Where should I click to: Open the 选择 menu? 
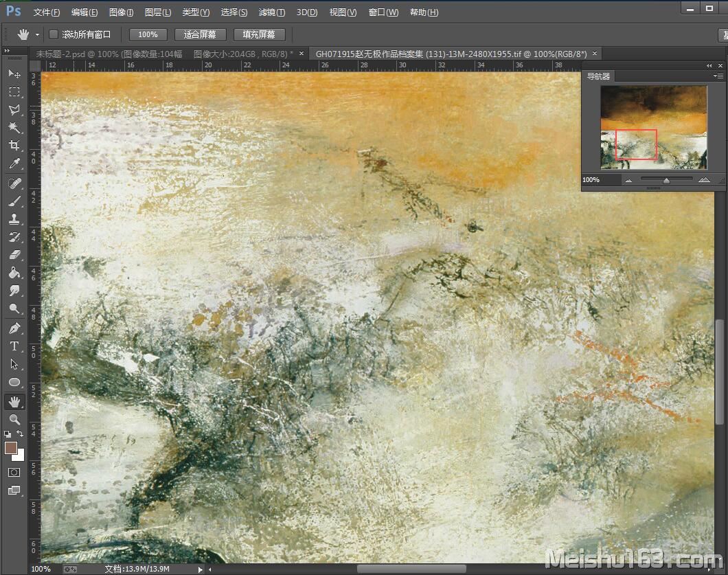[234, 12]
